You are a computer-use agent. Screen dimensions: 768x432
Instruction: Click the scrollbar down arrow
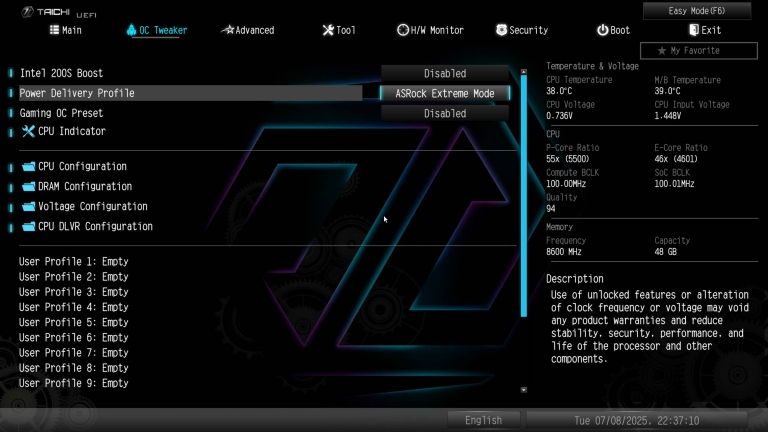[524, 390]
